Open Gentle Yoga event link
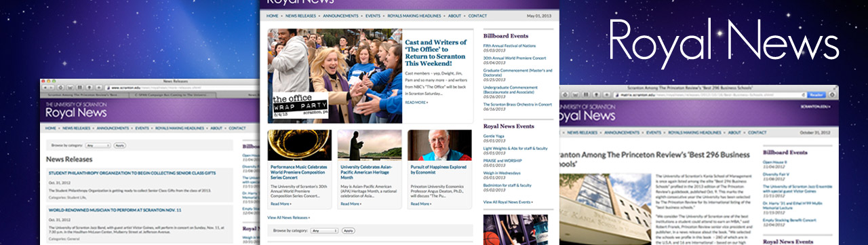This screenshot has height=245, width=868. click(x=494, y=136)
